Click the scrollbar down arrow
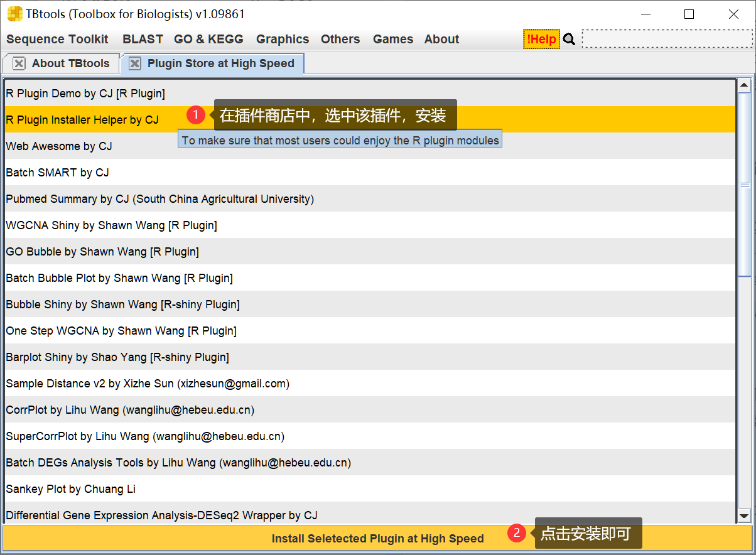The height and width of the screenshot is (555, 756). pyautogui.click(x=744, y=516)
